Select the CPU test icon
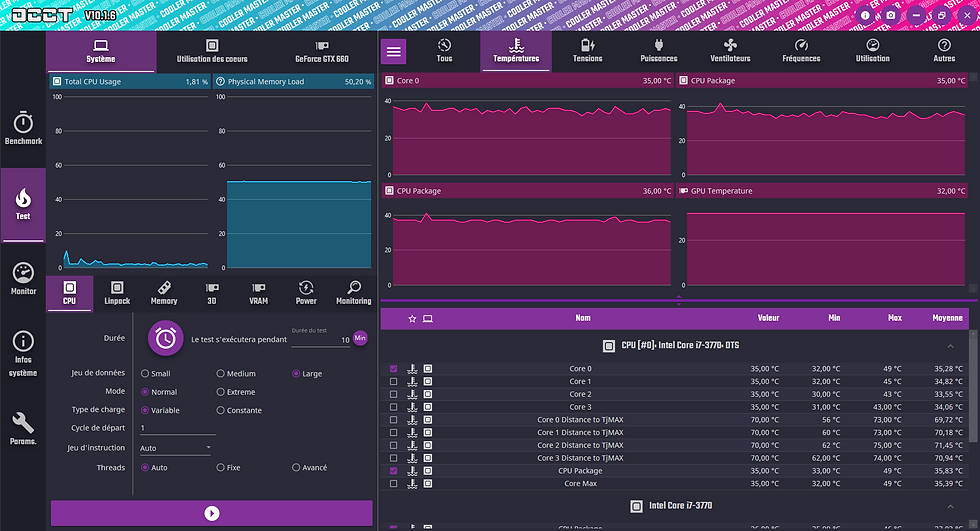Viewport: 980px width, 531px height. coord(69,287)
